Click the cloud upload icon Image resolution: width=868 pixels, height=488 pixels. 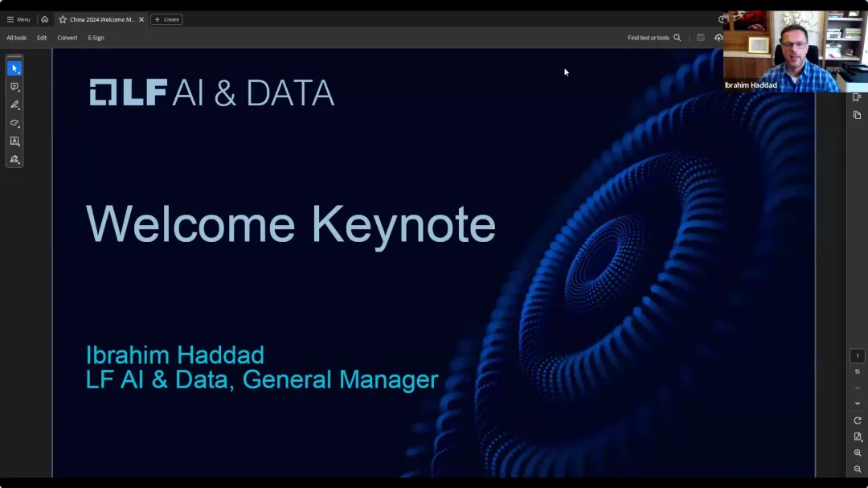(x=718, y=38)
